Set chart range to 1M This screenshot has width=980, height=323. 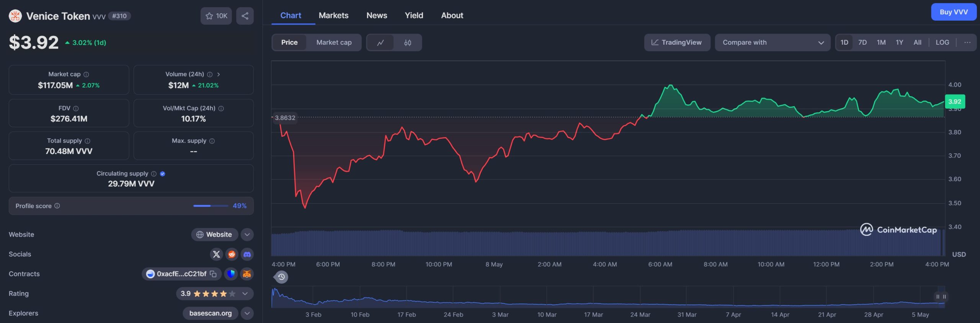tap(881, 42)
